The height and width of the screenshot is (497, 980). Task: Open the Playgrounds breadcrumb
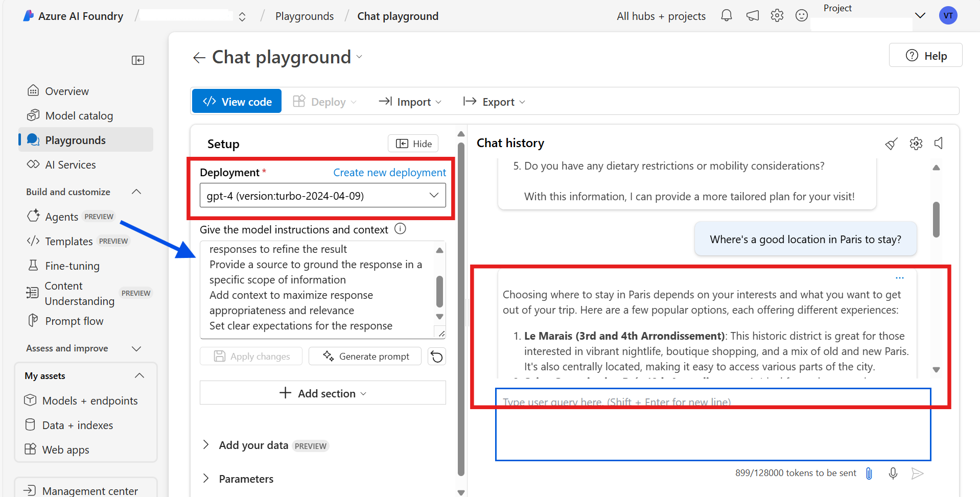click(304, 16)
